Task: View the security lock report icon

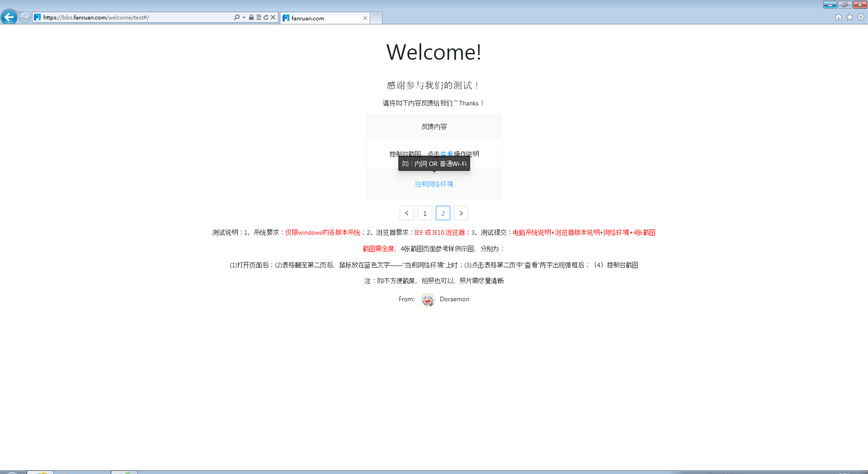Action: (251, 17)
